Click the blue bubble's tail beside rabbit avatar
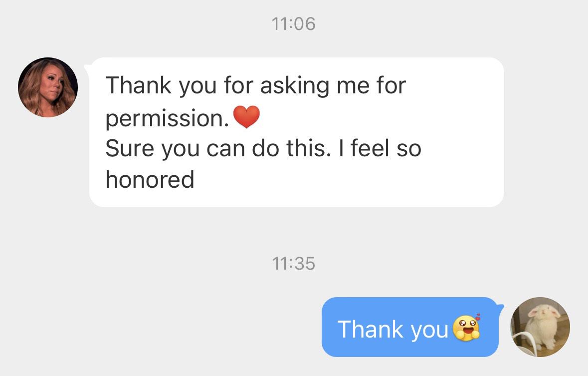Viewport: 588px width, 376px height. (x=501, y=307)
